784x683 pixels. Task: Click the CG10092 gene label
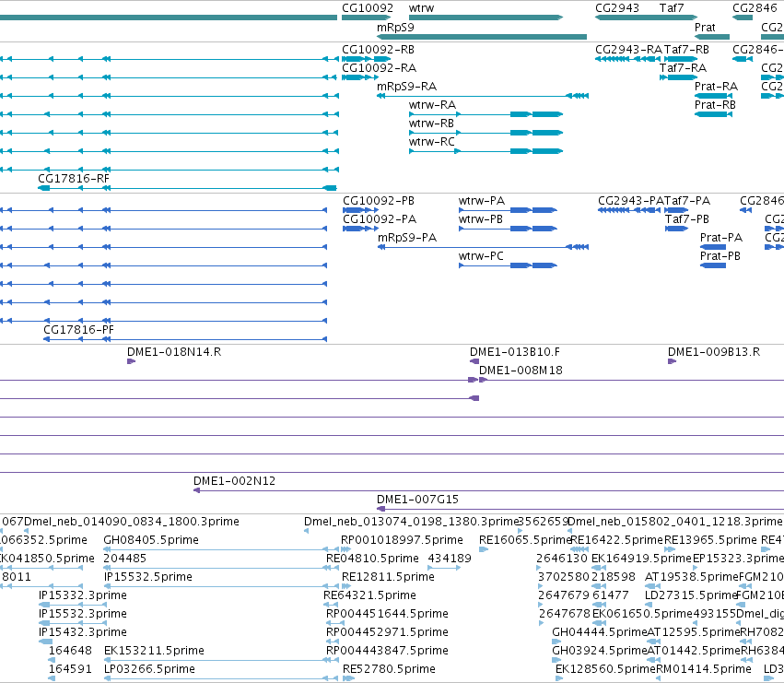(x=368, y=8)
